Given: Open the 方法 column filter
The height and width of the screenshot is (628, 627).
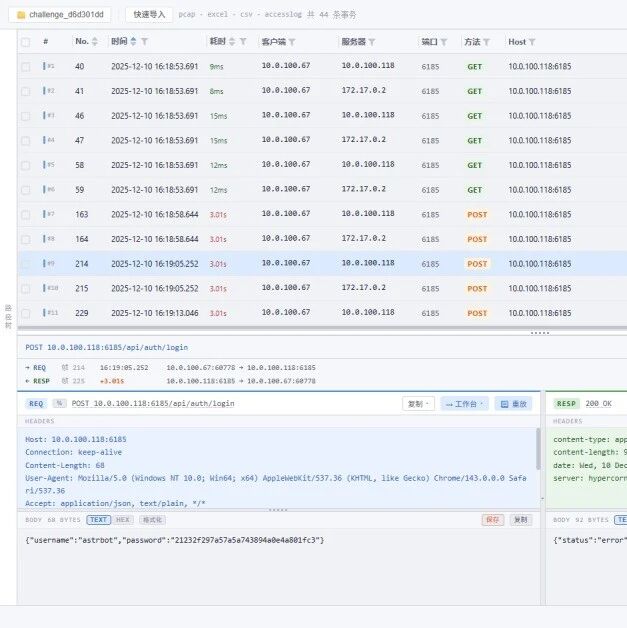Looking at the screenshot, I should 486,42.
